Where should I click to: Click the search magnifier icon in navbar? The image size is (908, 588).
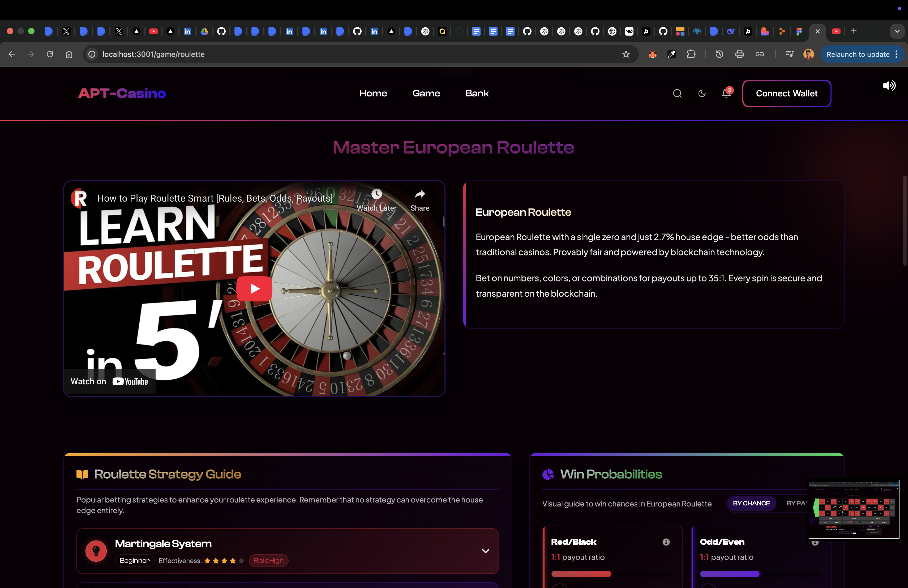[x=677, y=93]
